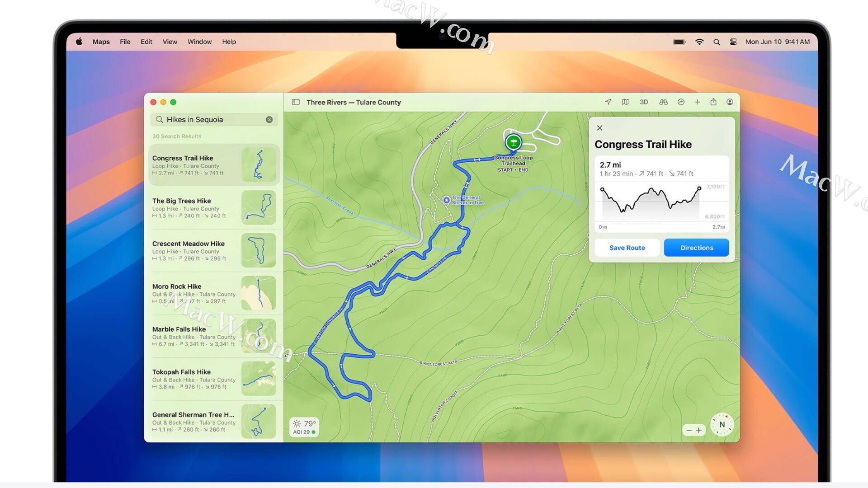The image size is (868, 488).
Task: Select the Crescent Meadow Hike result
Action: 214,251
